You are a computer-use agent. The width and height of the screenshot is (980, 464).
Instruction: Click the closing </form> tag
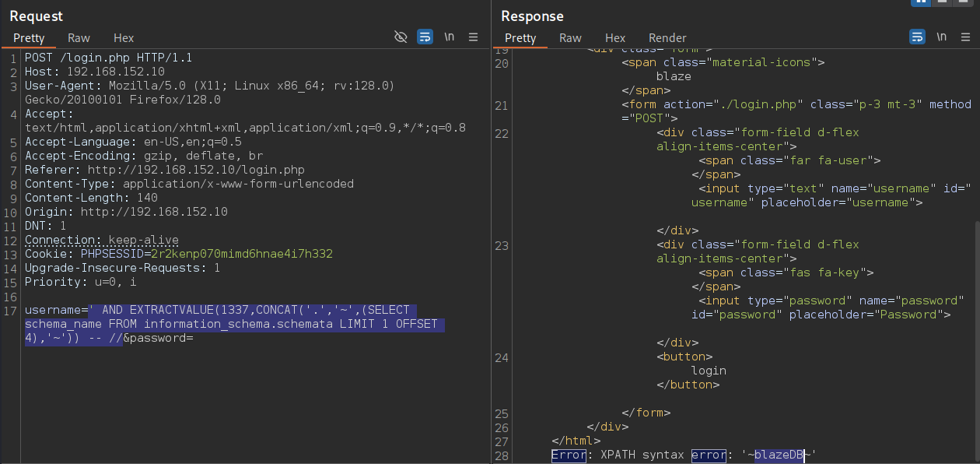click(x=646, y=413)
